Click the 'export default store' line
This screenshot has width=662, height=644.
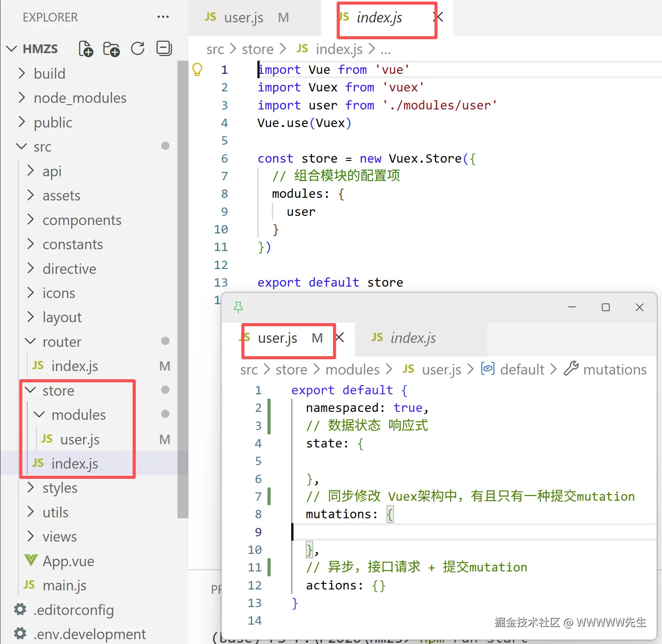(x=330, y=282)
